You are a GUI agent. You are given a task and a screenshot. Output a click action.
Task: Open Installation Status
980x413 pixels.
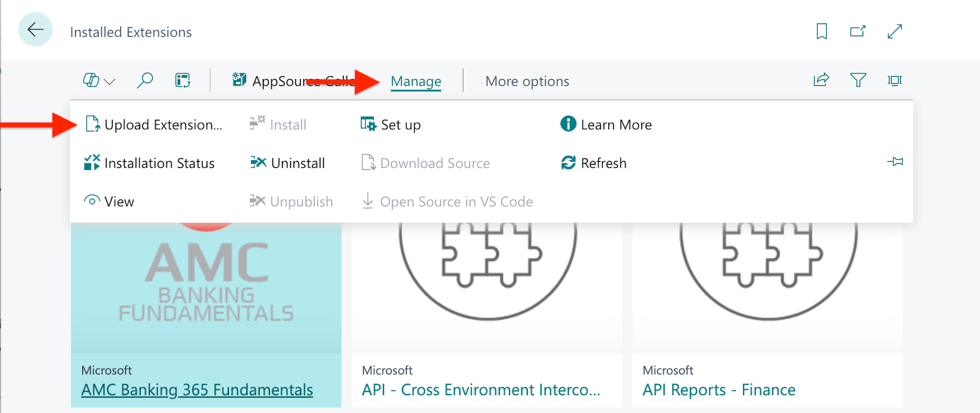(159, 163)
